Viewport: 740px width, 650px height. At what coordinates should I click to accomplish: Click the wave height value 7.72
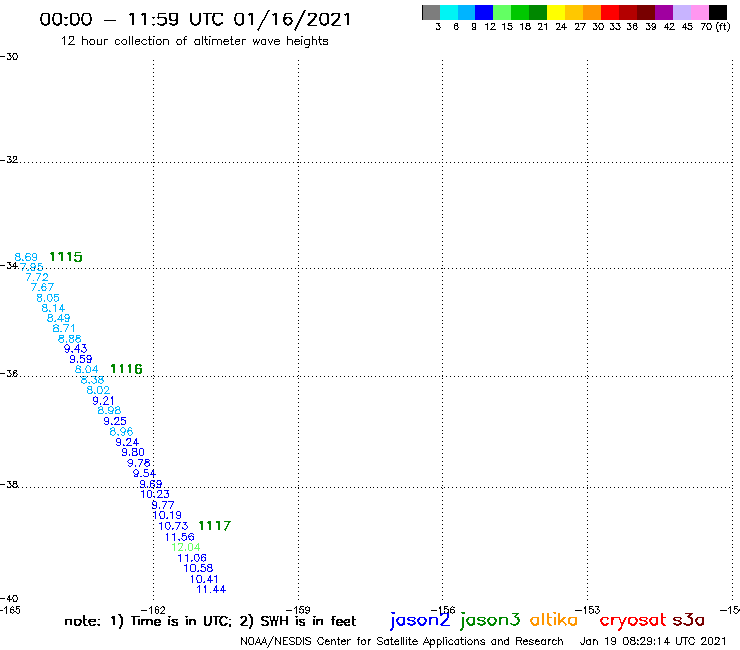[37, 277]
